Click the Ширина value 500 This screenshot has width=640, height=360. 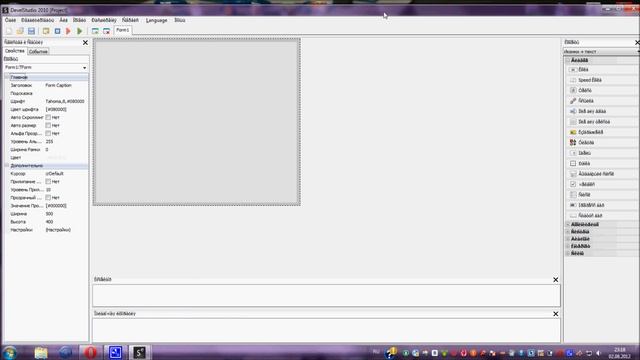[49, 214]
